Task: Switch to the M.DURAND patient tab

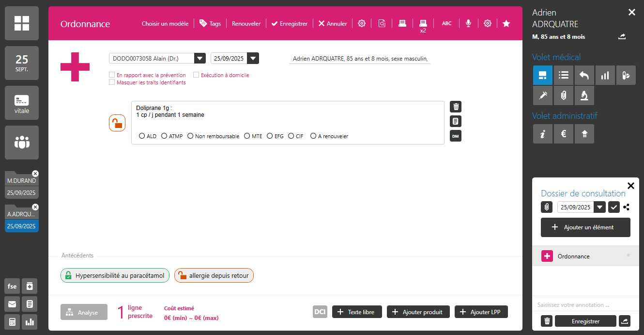Action: [x=21, y=181]
